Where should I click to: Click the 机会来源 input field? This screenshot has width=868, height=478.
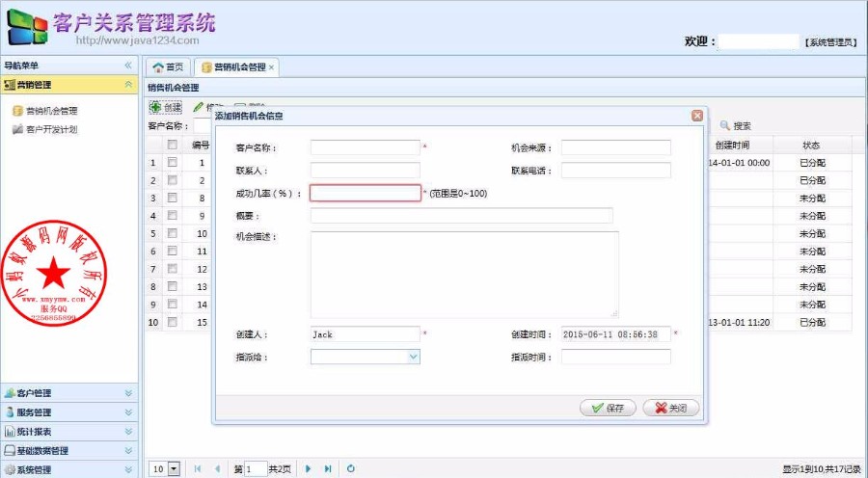pos(616,147)
